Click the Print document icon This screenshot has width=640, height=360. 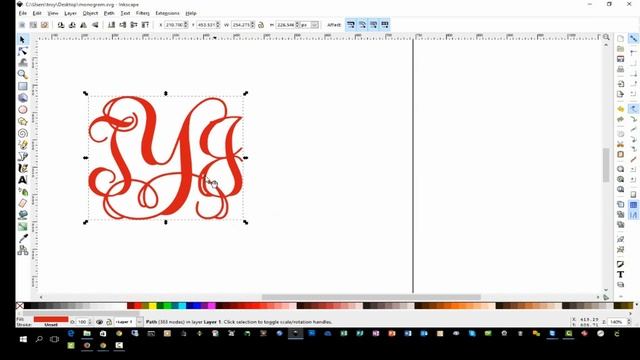click(620, 69)
